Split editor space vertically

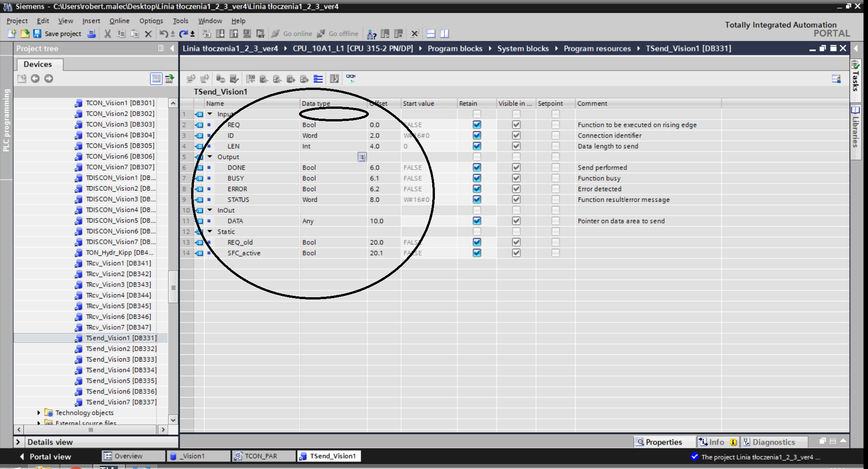point(444,34)
